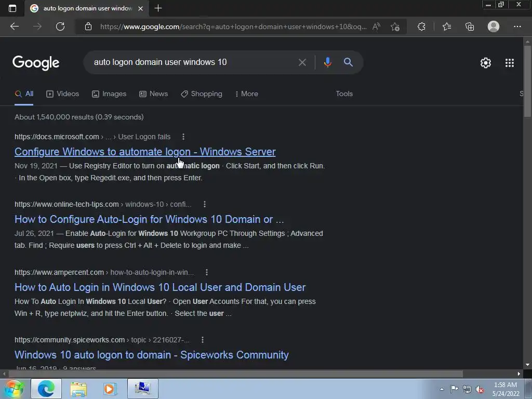532x399 pixels.
Task: Close the auto logon search tab
Action: [x=140, y=8]
